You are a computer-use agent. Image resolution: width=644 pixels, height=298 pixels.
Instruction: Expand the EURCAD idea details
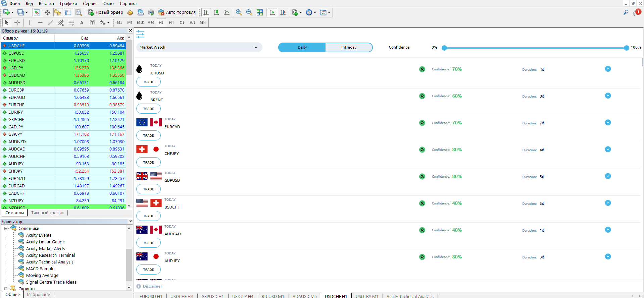pos(608,122)
